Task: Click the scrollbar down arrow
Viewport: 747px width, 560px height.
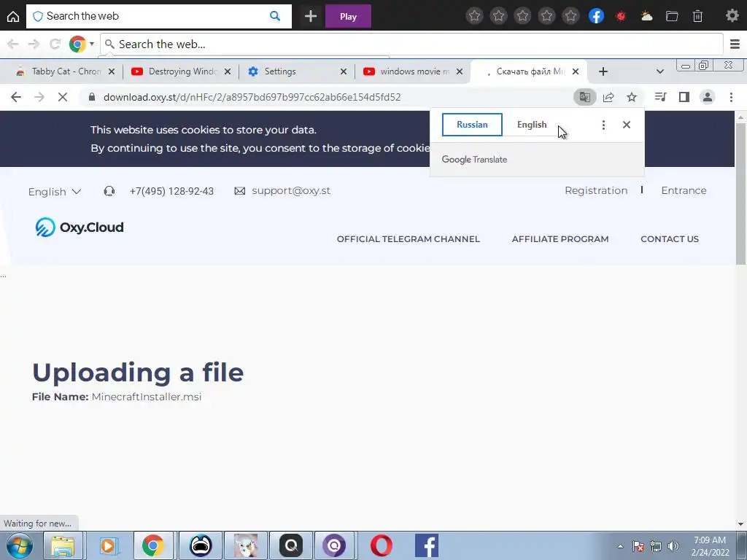Action: coord(741,524)
